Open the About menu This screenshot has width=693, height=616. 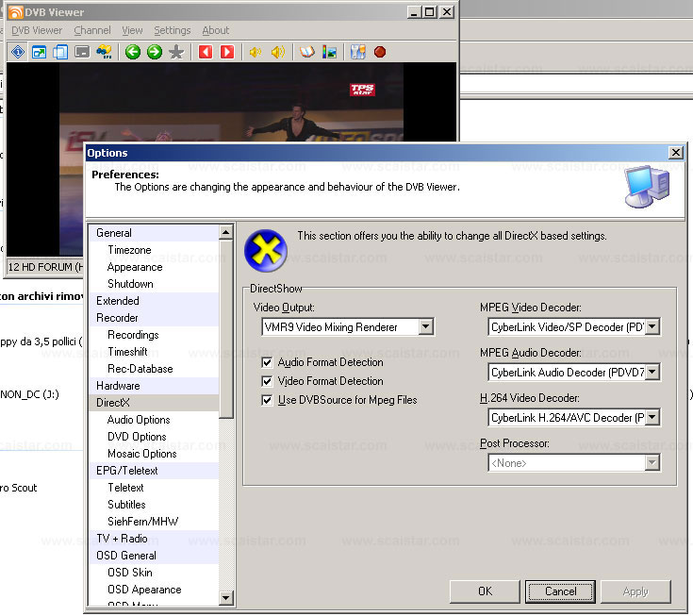pos(216,30)
